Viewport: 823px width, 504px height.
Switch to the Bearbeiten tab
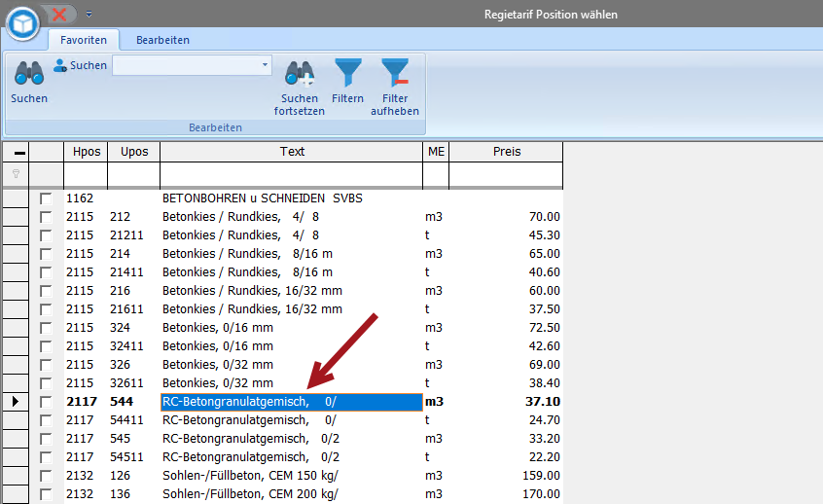pyautogui.click(x=162, y=40)
